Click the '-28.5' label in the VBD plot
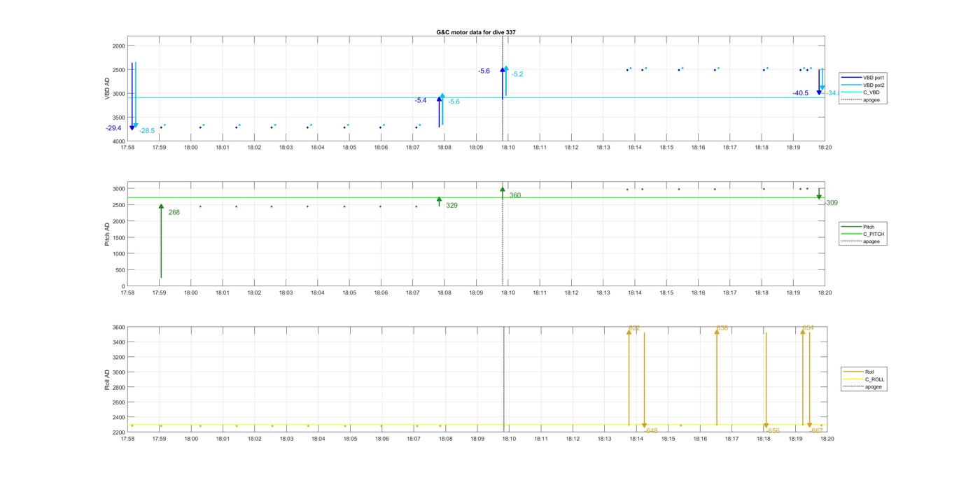Screen dimensions: 980x485 (147, 131)
